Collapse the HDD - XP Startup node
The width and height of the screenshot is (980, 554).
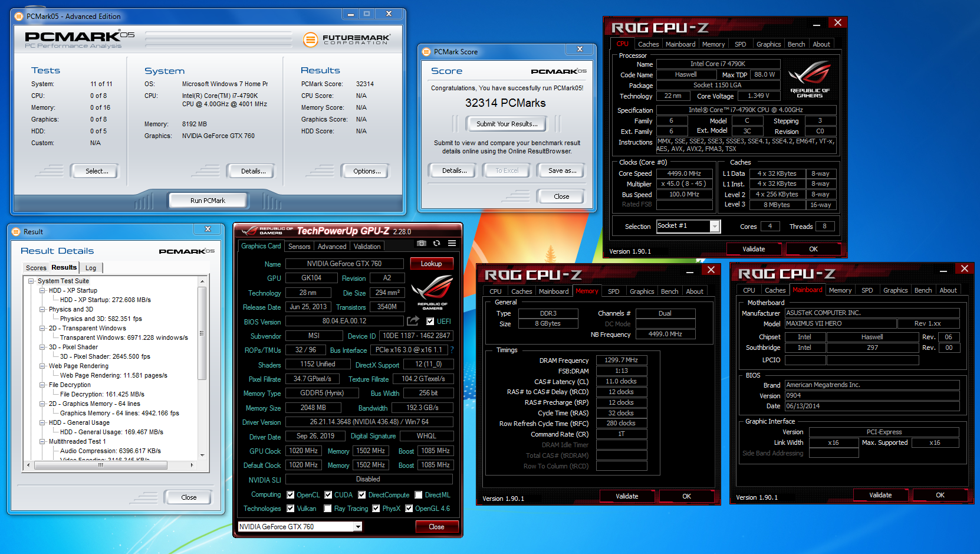point(42,290)
